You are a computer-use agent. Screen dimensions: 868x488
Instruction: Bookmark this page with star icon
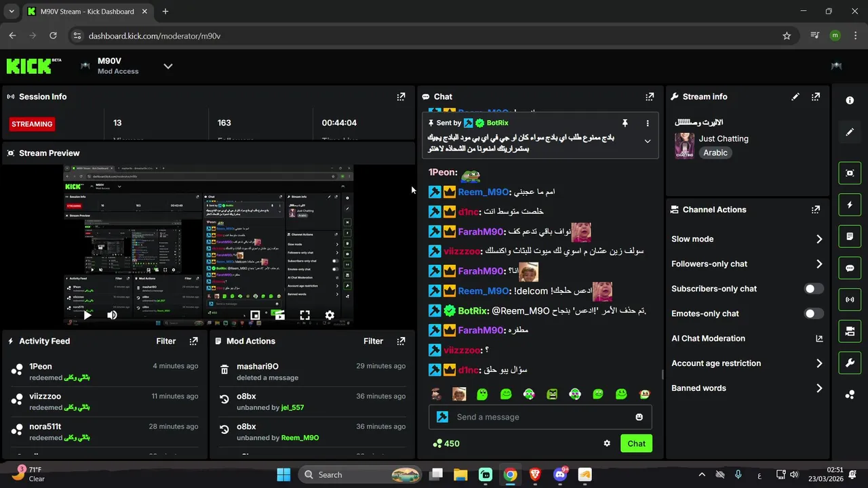(787, 36)
